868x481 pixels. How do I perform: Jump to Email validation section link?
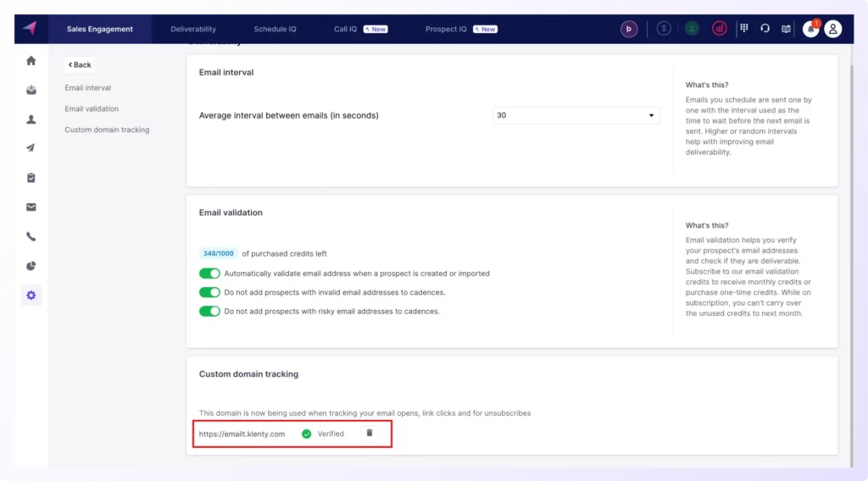(x=92, y=109)
